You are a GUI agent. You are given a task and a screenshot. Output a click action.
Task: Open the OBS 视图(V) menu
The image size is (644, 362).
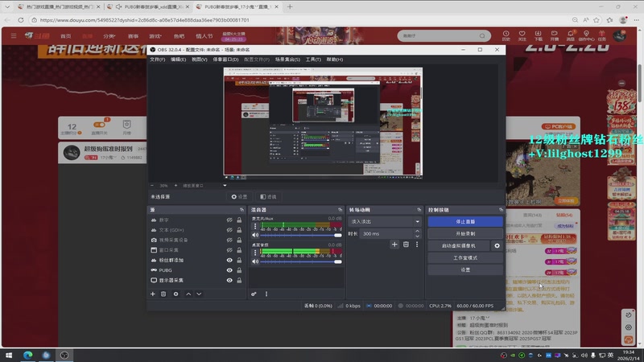coord(199,60)
